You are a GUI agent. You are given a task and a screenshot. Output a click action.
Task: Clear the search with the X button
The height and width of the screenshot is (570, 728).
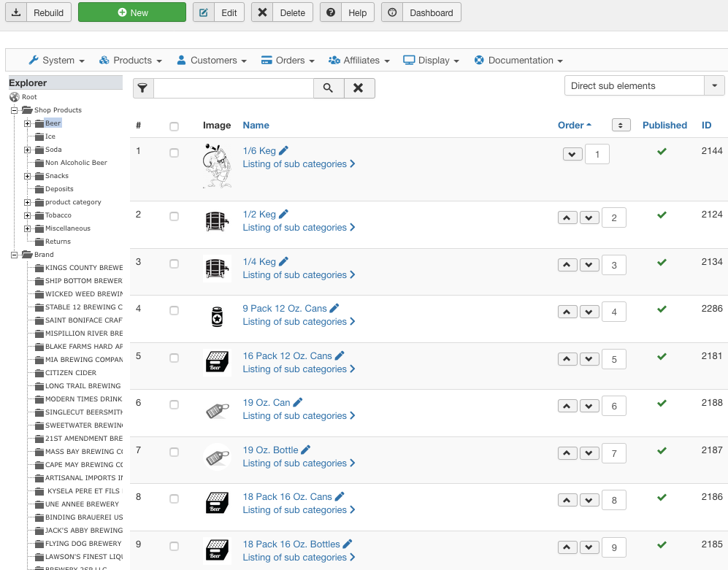(x=359, y=88)
